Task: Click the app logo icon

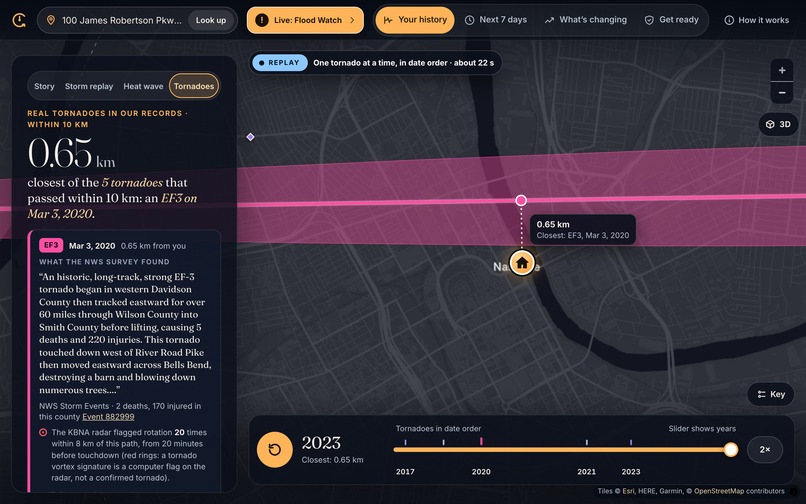Action: pos(19,20)
